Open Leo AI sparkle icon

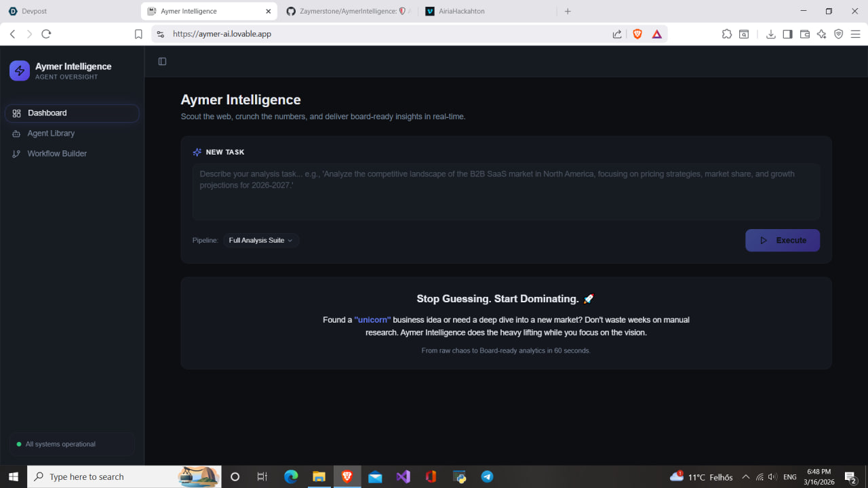pyautogui.click(x=822, y=34)
